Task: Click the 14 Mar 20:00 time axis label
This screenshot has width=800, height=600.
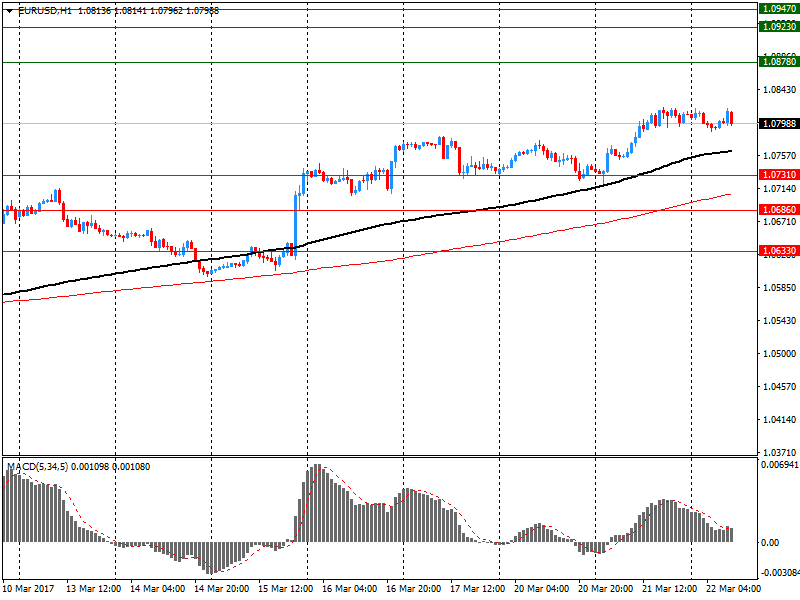Action: (x=221, y=589)
